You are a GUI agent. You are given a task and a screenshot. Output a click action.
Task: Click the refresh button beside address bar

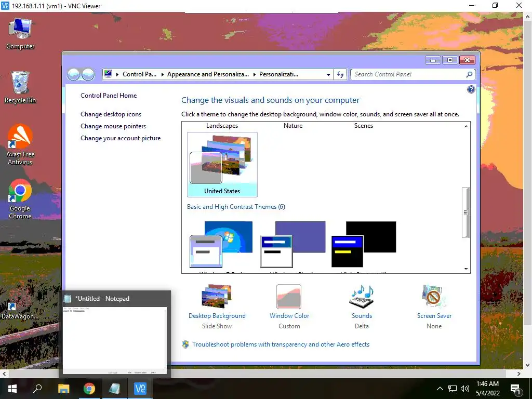[340, 74]
